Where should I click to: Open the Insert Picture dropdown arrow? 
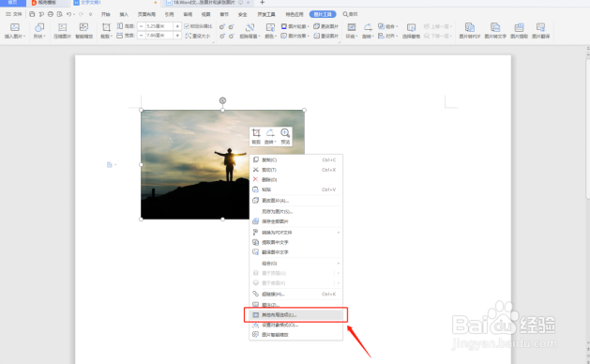click(x=24, y=37)
